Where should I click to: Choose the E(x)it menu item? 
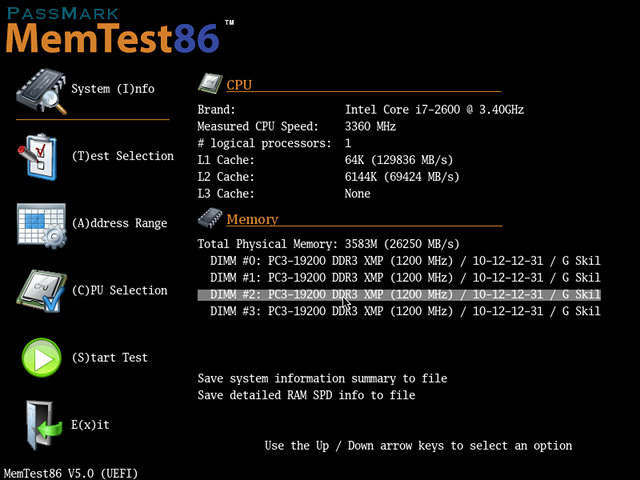coord(90,425)
